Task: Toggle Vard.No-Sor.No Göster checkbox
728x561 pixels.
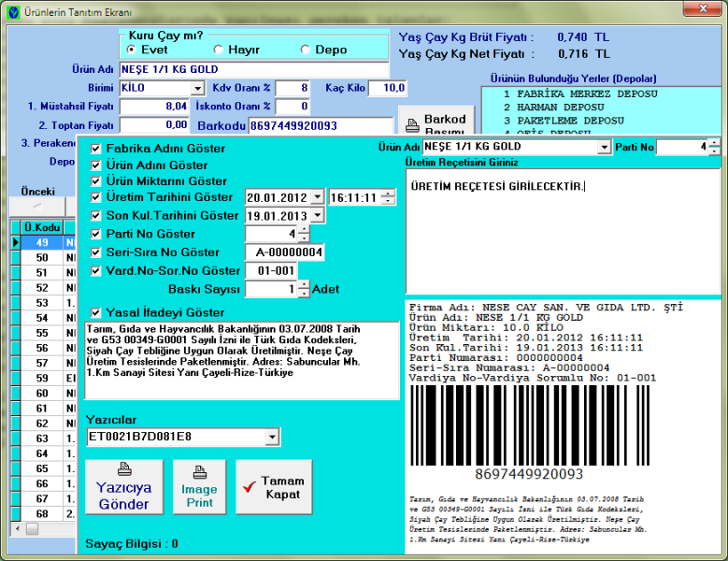Action: [x=96, y=271]
